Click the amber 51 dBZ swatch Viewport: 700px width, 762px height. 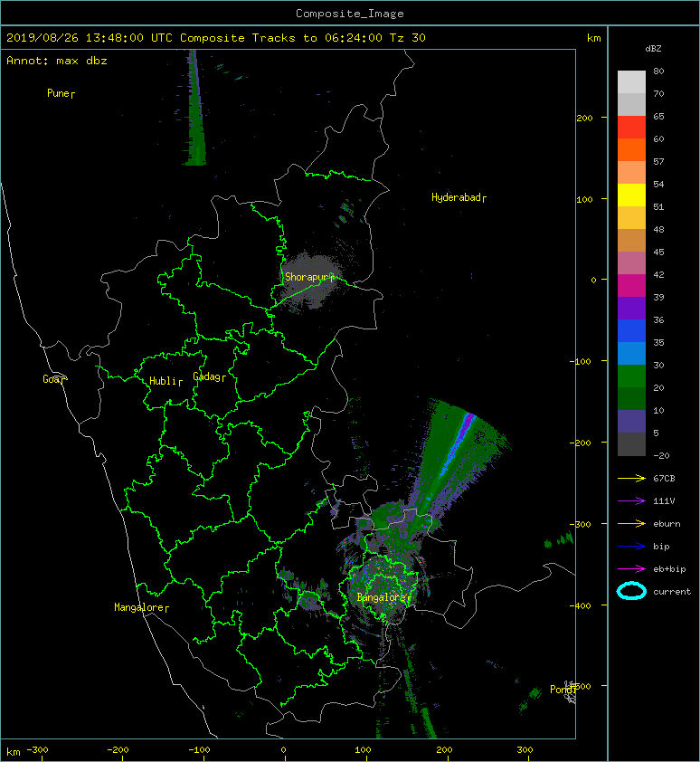(631, 218)
